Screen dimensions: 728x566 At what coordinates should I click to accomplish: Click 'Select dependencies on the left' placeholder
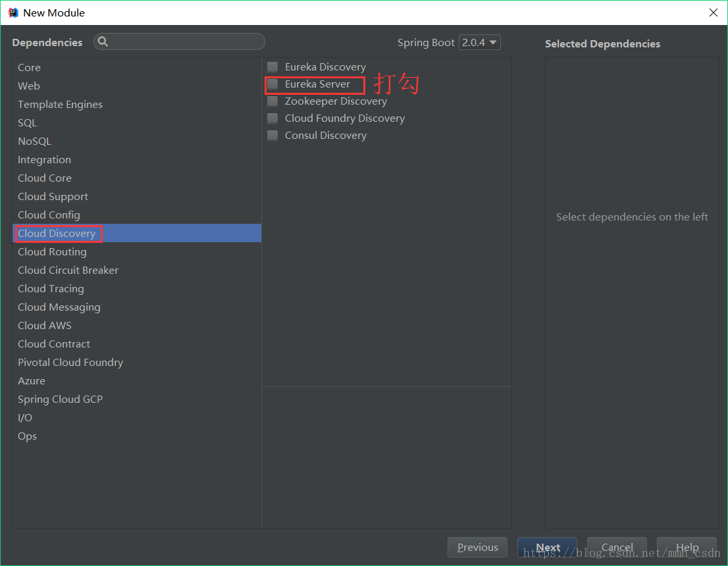pos(632,217)
